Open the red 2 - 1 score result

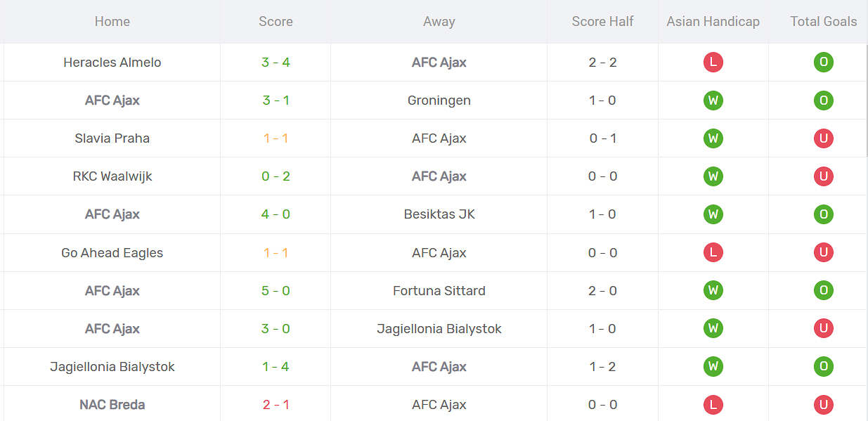click(x=276, y=404)
